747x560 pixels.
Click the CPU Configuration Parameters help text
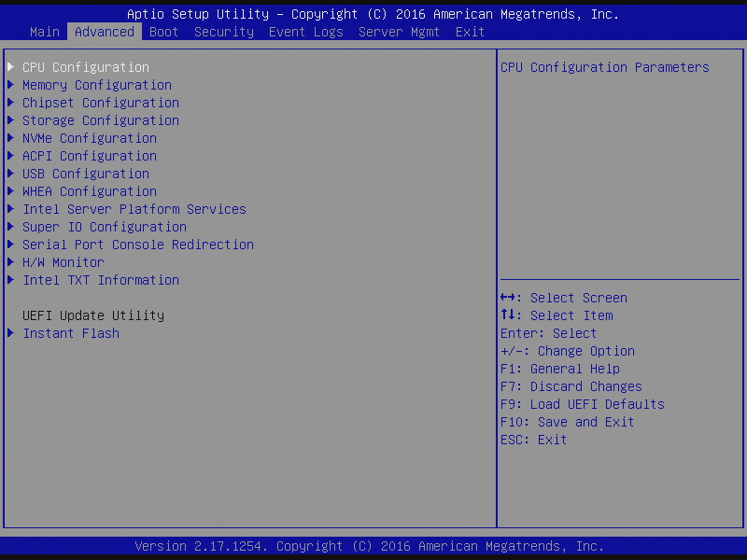605,67
